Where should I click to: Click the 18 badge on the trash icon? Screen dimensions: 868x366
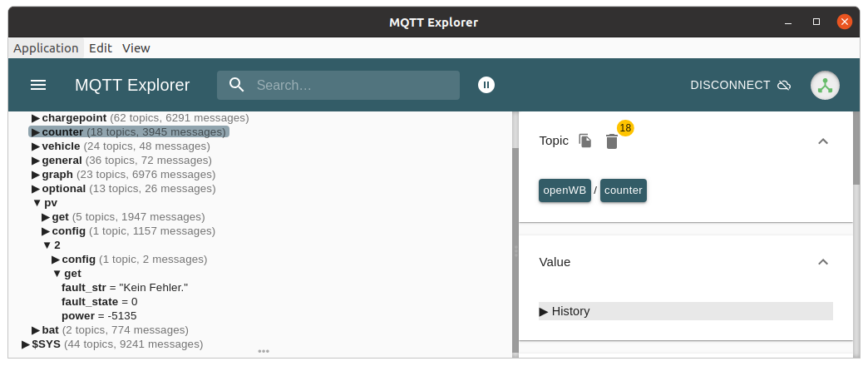[625, 128]
